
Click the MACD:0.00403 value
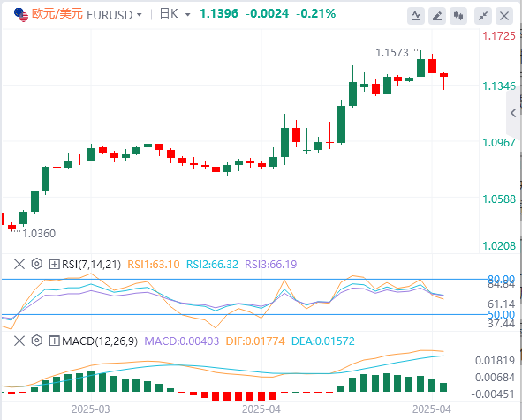tap(182, 341)
